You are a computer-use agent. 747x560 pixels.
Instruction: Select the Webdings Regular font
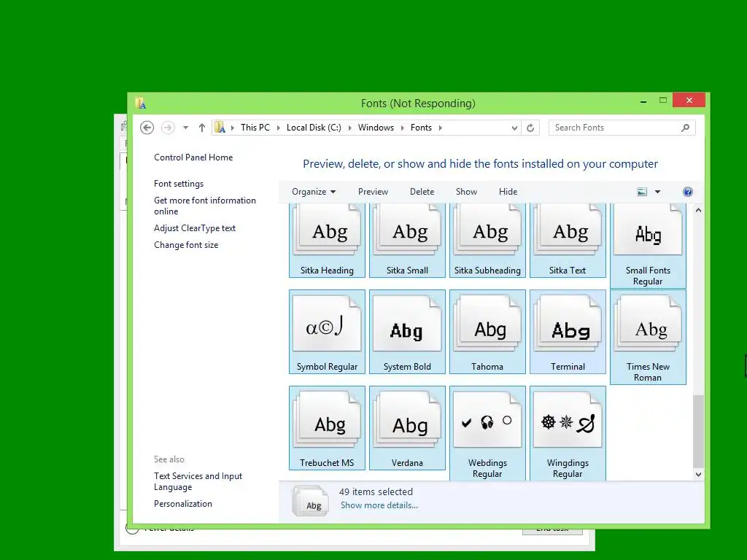click(487, 433)
